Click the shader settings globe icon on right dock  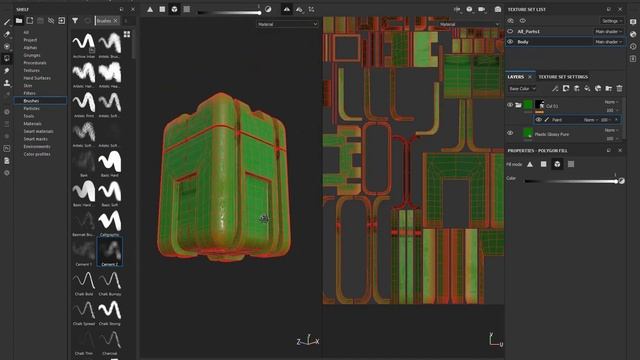(633, 34)
